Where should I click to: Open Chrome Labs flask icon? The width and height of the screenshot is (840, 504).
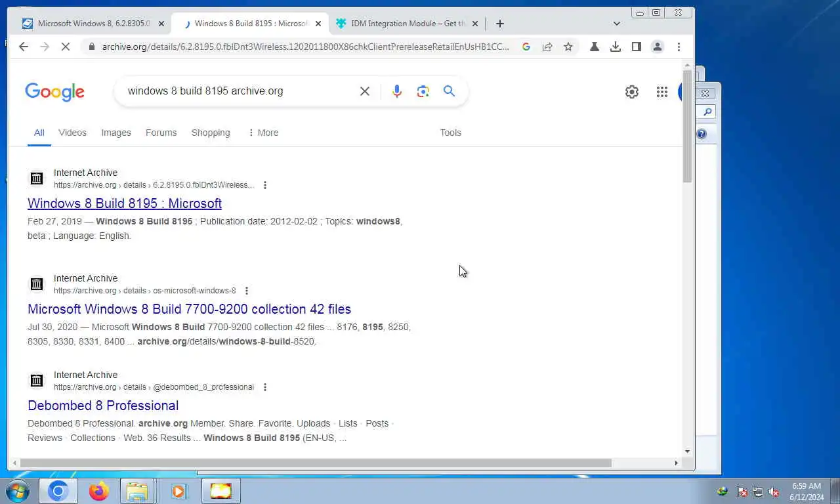tap(595, 47)
